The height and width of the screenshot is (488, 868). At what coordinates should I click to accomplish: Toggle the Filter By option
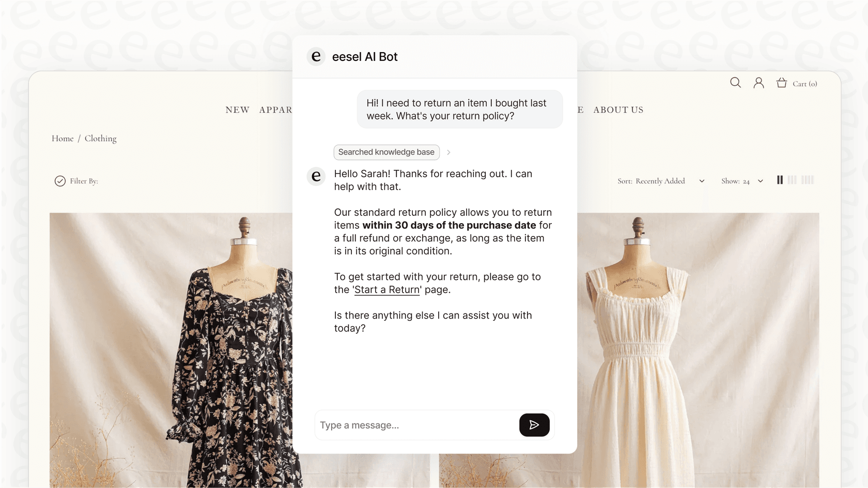[x=83, y=181]
